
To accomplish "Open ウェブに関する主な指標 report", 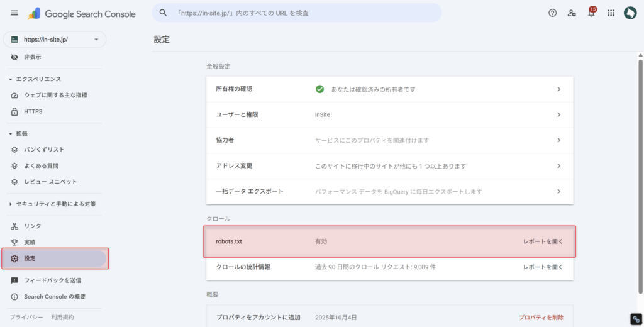I will click(x=54, y=96).
